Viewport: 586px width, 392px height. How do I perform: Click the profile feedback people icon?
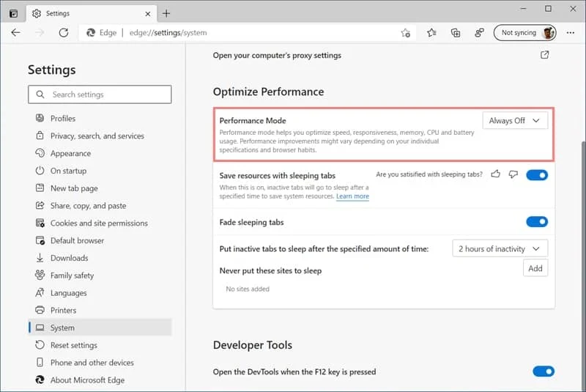pos(479,33)
